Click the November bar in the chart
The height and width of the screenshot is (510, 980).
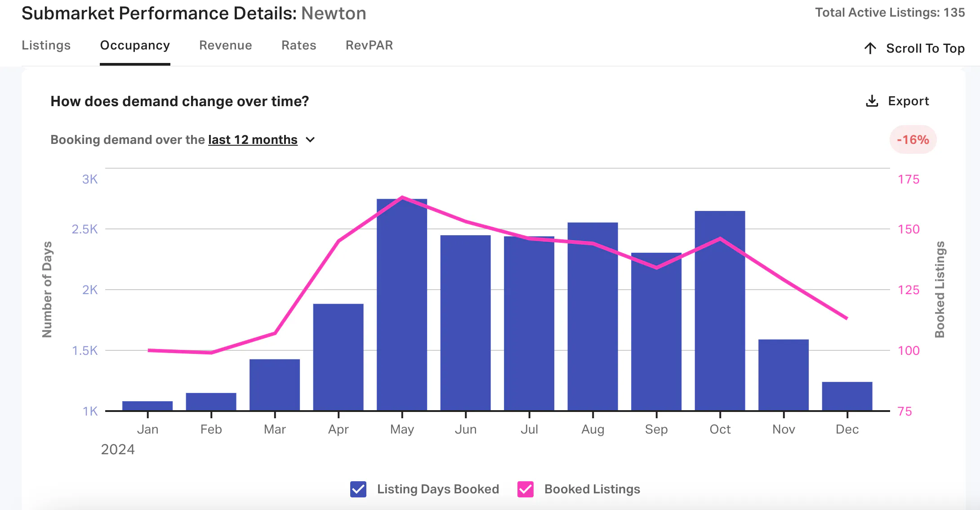[784, 375]
